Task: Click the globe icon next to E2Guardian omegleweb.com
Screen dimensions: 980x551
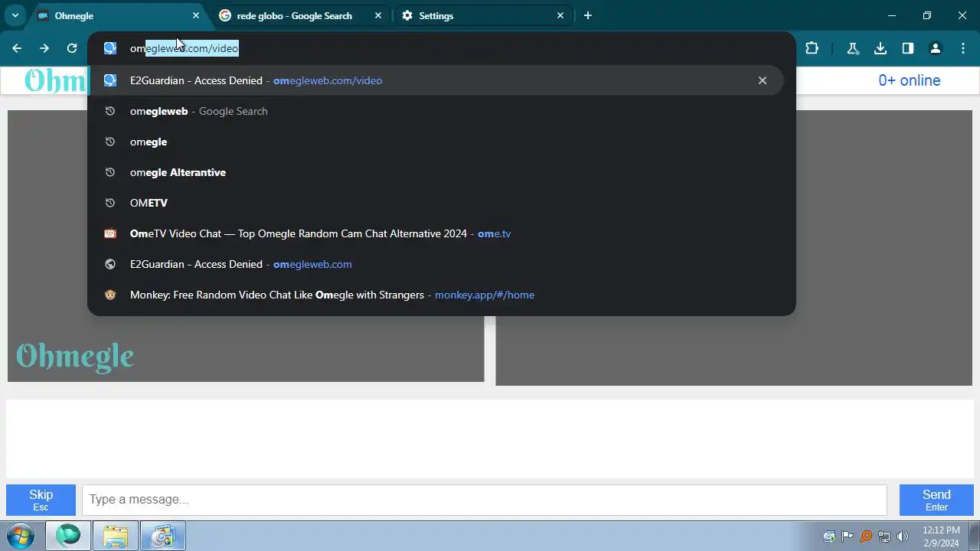Action: click(x=110, y=264)
